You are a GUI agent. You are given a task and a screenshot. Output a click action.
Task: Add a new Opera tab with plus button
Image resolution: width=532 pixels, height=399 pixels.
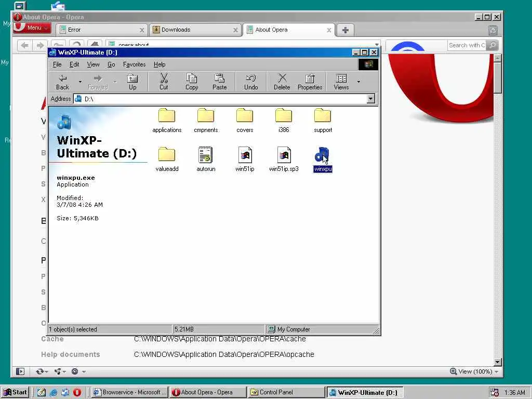[345, 30]
